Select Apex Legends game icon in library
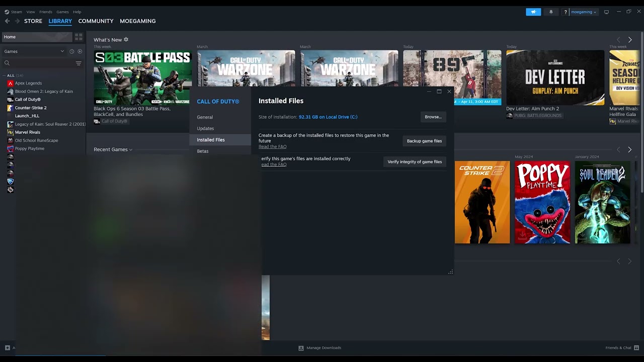 coord(10,83)
